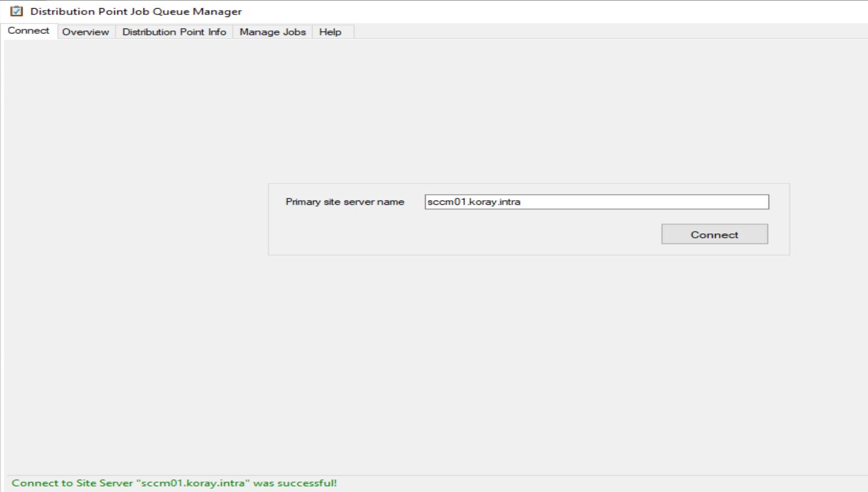Open the Help tab
Image resolution: width=868 pixels, height=492 pixels.
331,31
